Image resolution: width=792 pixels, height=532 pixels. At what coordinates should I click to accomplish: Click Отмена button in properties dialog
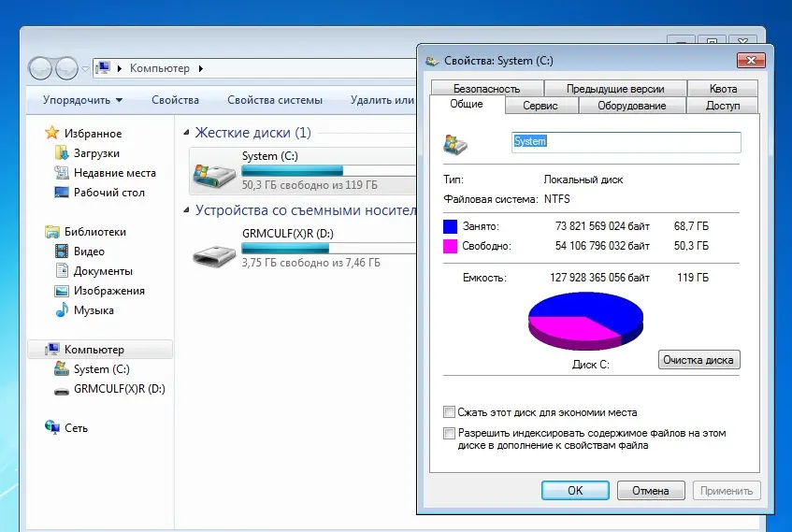[x=651, y=491]
